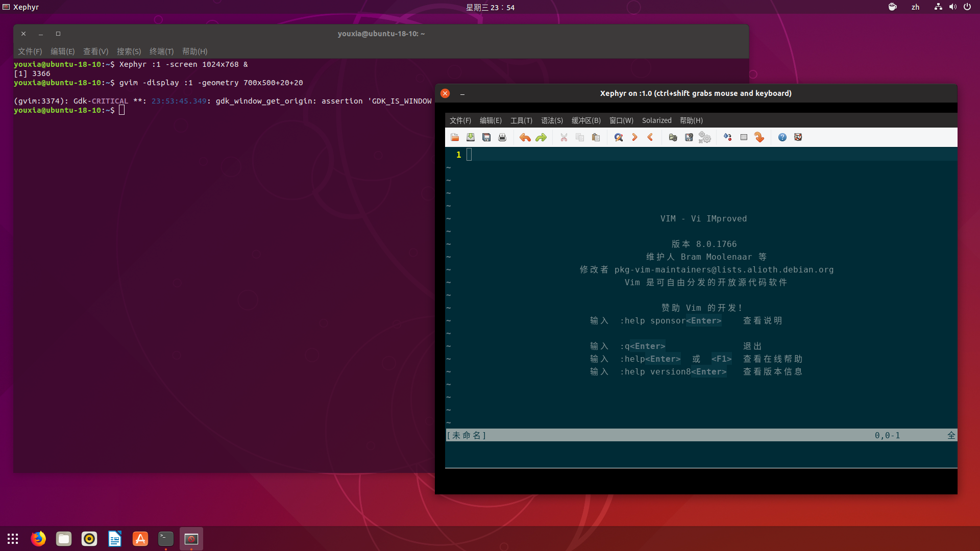Undo with the orange back arrow icon
Screen dimensions: 980x551
click(525, 137)
